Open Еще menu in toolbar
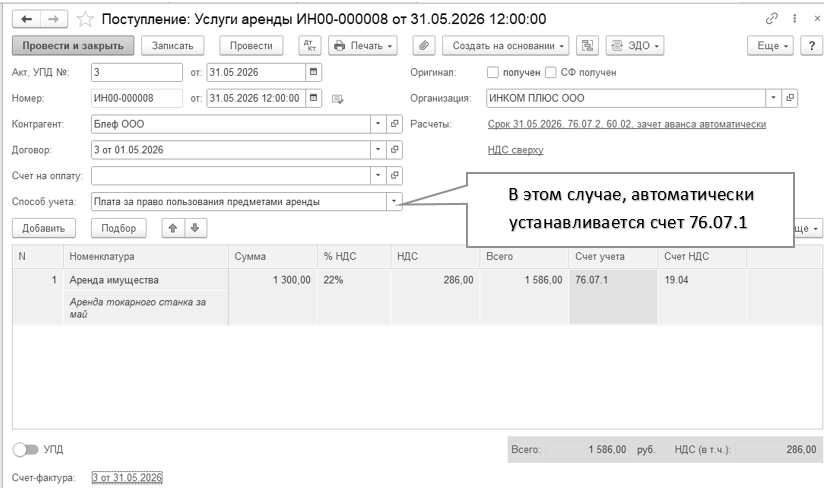This screenshot has height=504, width=834. click(x=770, y=46)
